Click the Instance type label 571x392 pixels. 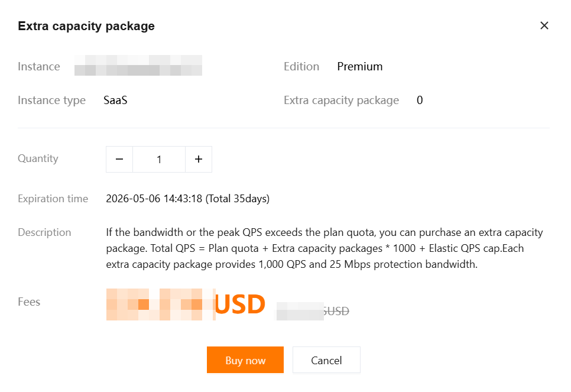51,100
